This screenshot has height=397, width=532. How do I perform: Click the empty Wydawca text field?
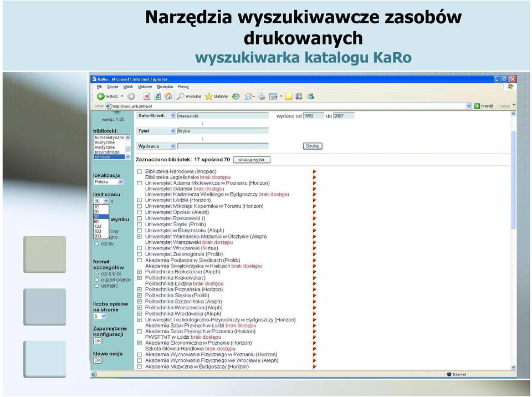tap(223, 146)
